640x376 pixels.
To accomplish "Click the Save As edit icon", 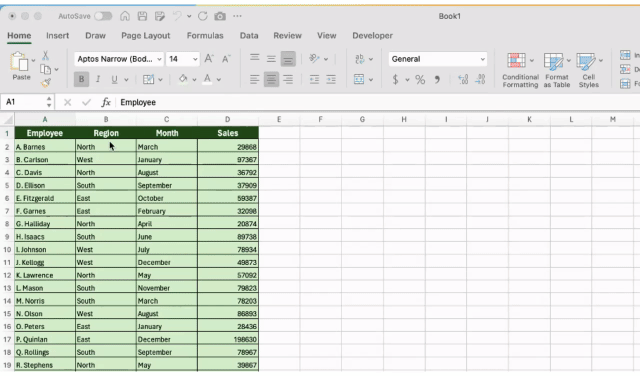I will [160, 16].
